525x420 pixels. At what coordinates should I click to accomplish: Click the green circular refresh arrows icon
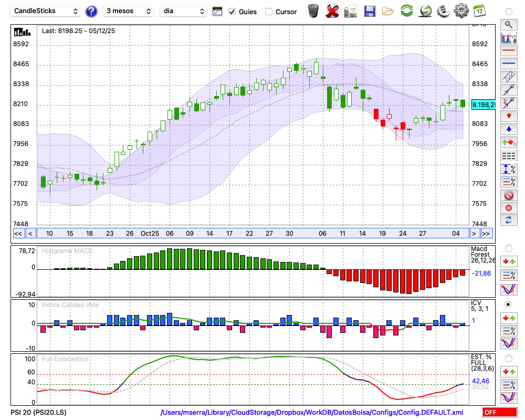406,11
